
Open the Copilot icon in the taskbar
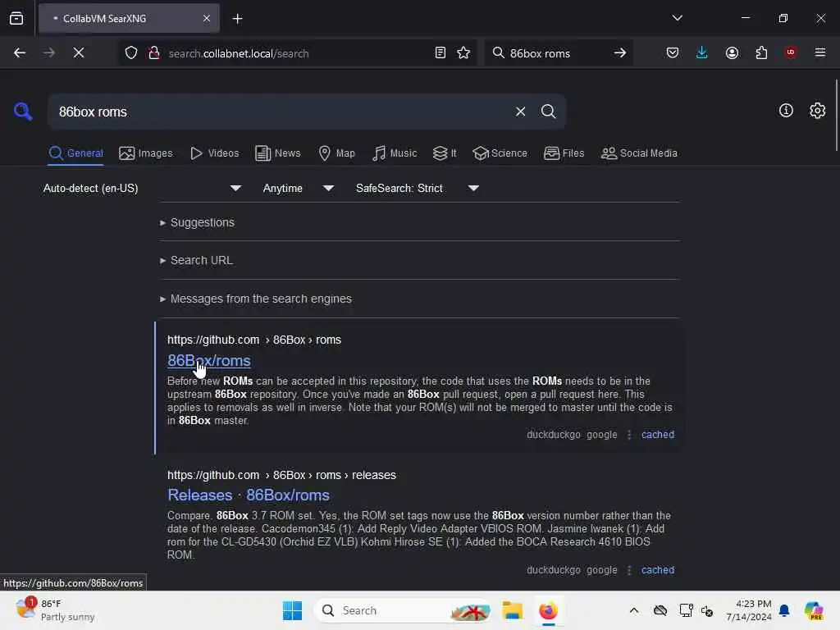coord(814,610)
